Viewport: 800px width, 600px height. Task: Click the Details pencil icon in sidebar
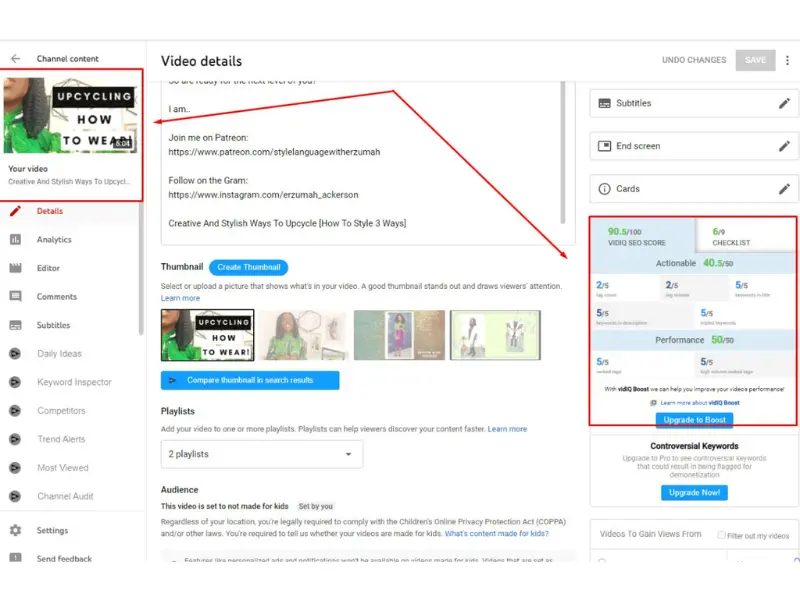coord(16,211)
